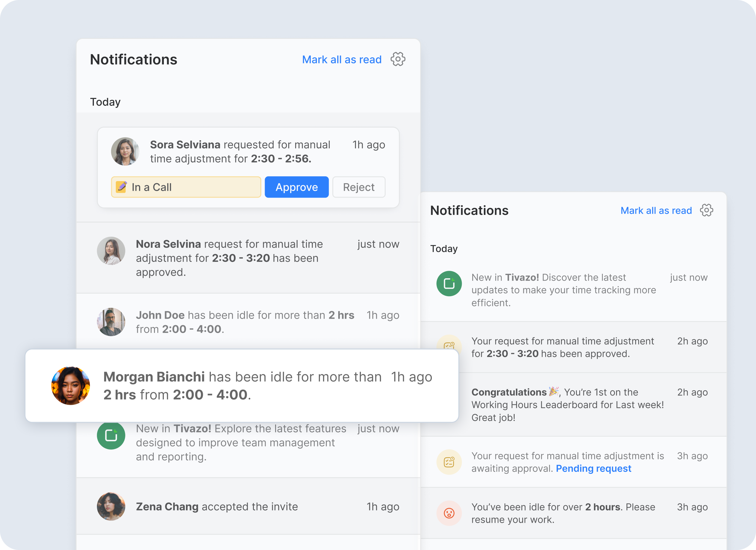Click John Doe's profile photo
Viewport: 756px width, 550px height.
tap(111, 321)
